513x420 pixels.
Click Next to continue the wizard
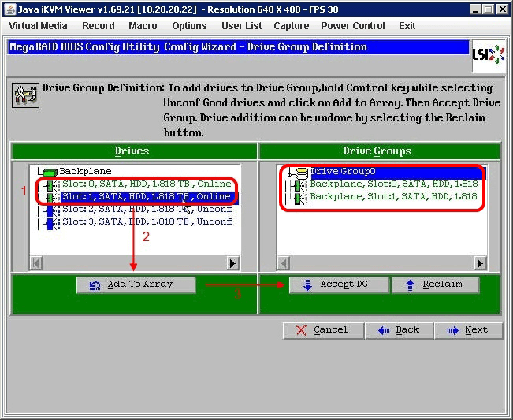click(x=468, y=330)
